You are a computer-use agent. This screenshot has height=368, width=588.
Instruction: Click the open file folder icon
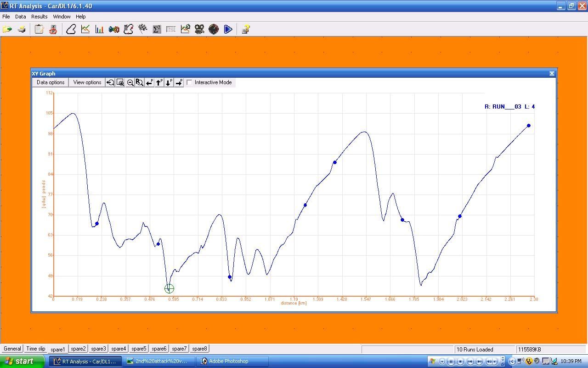7,29
